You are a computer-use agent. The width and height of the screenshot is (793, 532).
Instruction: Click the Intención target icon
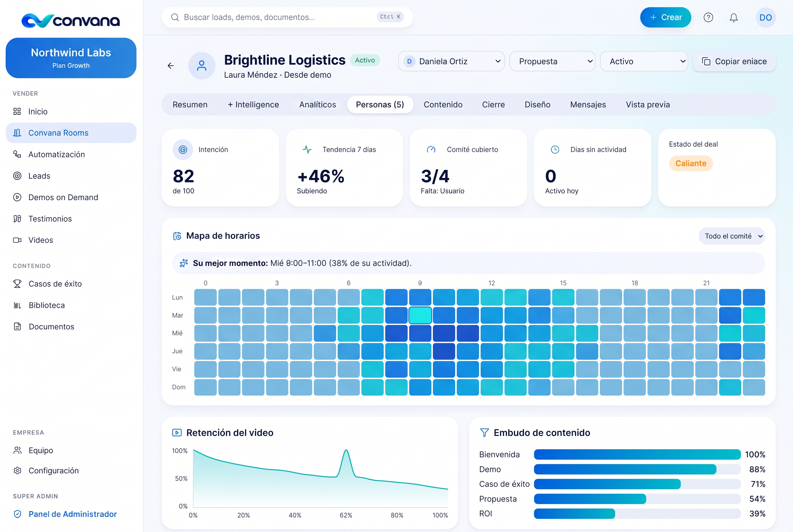click(x=183, y=150)
